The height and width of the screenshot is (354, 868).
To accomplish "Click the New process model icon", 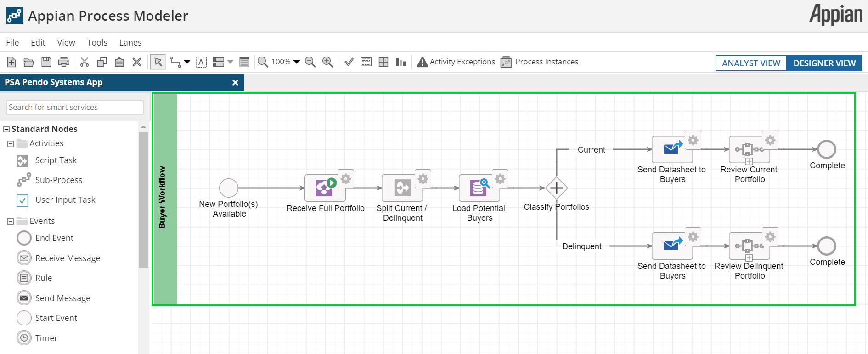I will pos(11,62).
